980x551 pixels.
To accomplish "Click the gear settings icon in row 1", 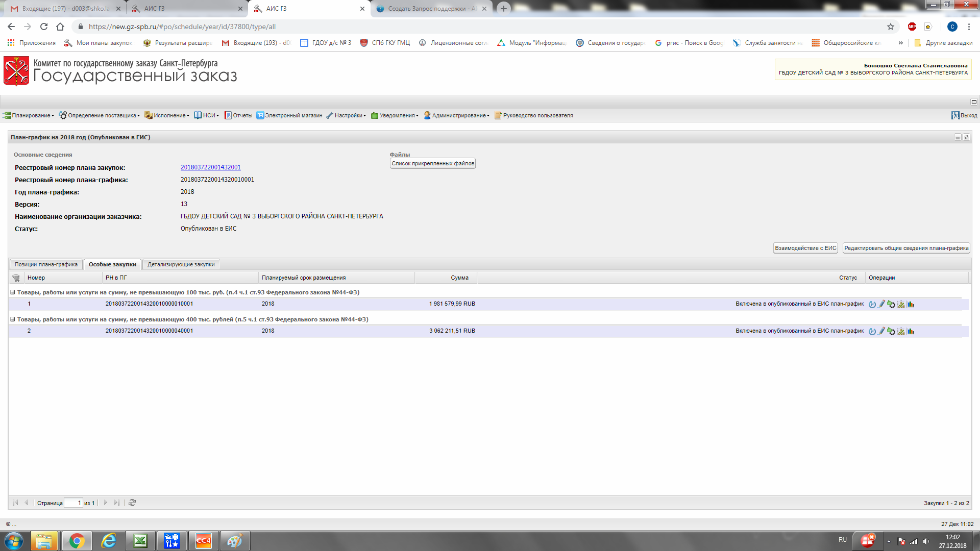I will tap(891, 304).
